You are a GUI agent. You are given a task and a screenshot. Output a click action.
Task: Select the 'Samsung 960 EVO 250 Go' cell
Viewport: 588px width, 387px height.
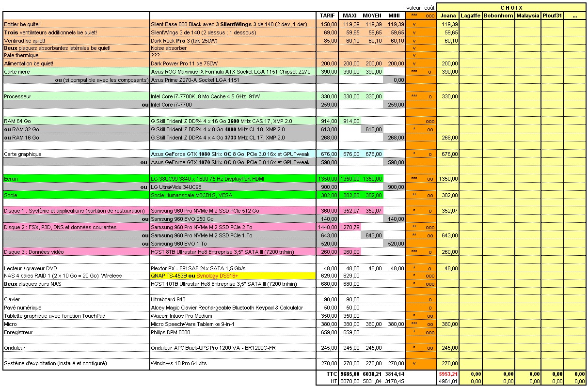tap(233, 219)
